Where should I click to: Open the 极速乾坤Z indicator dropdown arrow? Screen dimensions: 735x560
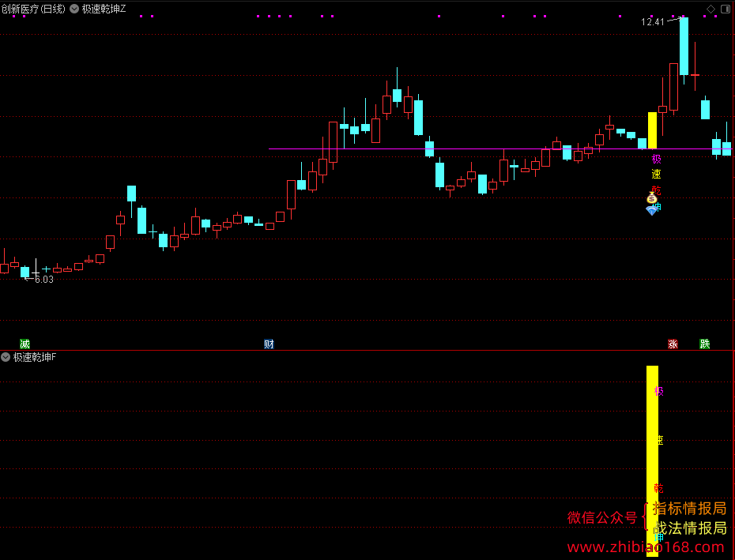74,9
